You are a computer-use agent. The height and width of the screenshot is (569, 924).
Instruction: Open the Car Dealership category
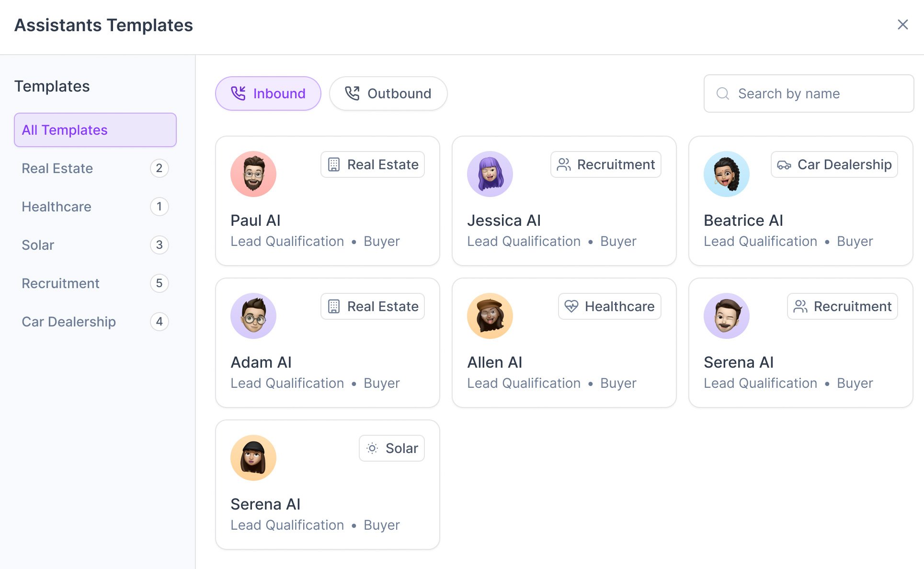coord(68,322)
